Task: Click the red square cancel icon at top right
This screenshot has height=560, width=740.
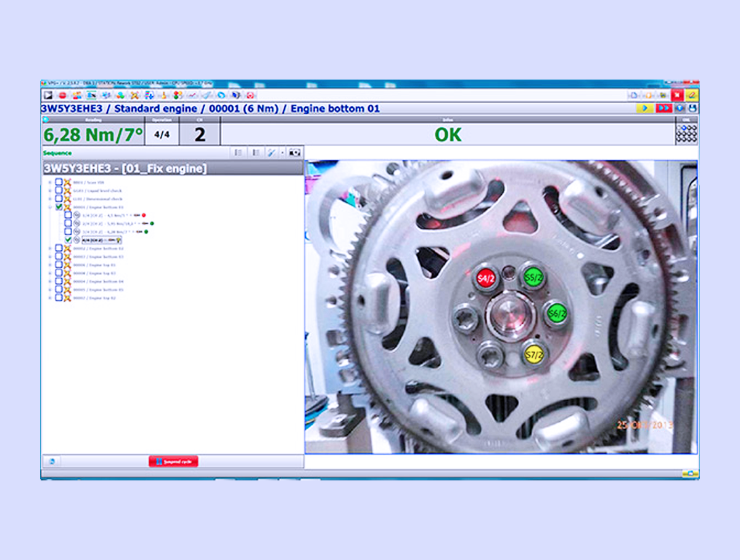Action: [677, 95]
